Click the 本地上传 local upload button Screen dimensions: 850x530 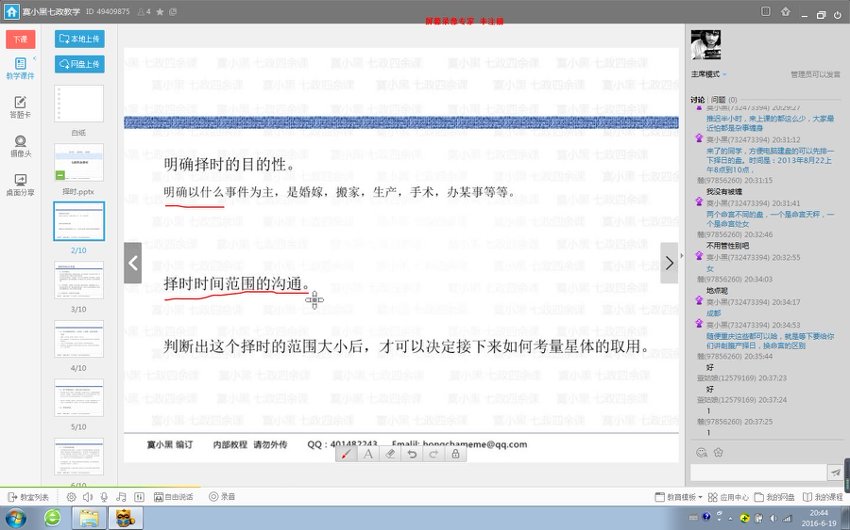pos(80,39)
